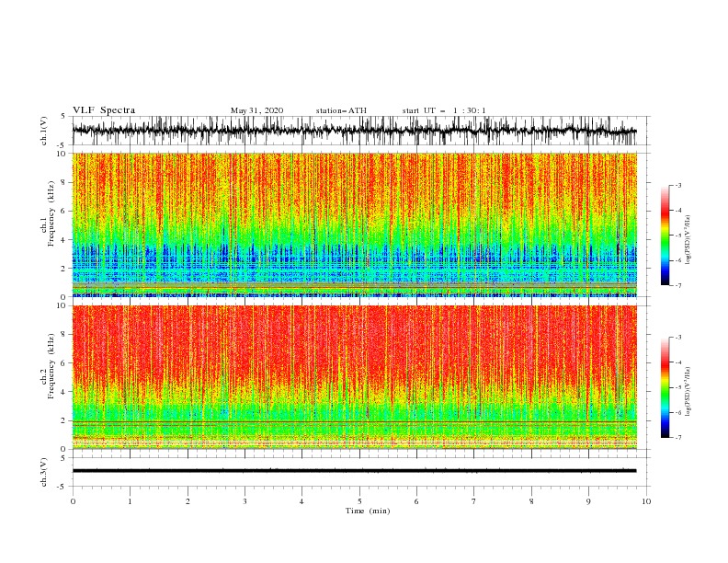Click the time axis "9" minute tick label
The image size is (728, 563).
588,501
